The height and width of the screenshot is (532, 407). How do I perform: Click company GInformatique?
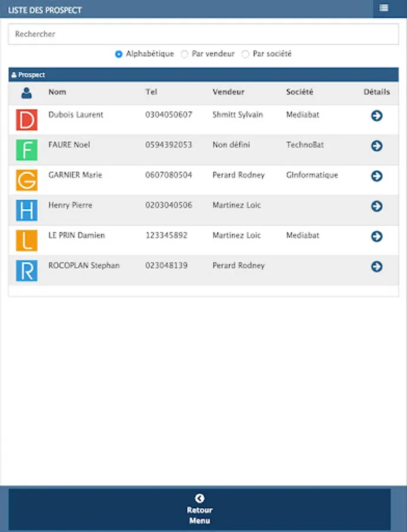coord(312,175)
